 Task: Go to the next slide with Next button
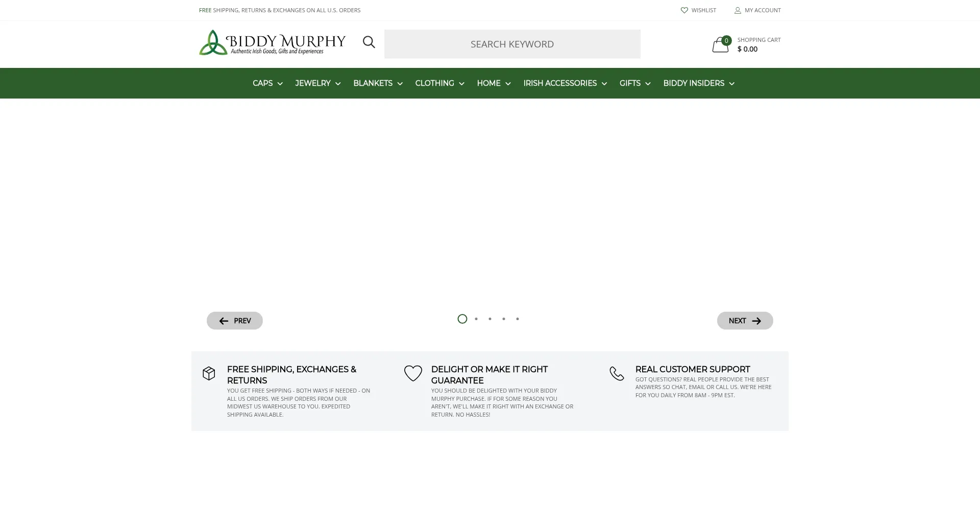(x=745, y=321)
